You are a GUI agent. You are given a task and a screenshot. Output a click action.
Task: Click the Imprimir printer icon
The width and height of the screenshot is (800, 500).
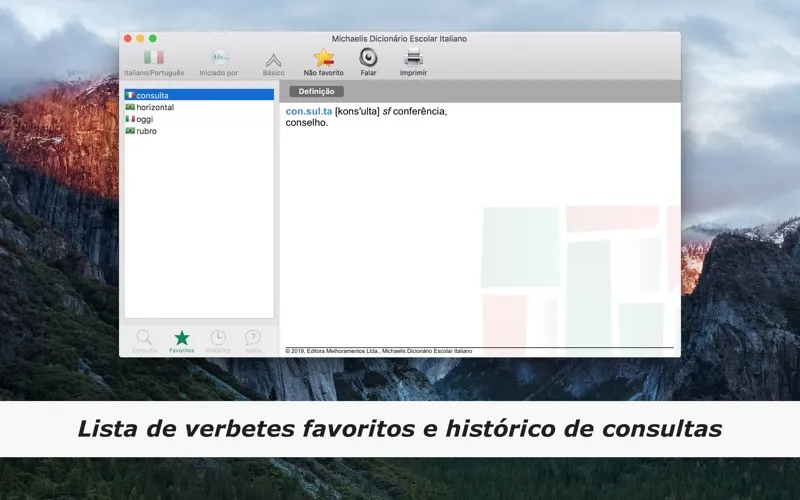[413, 58]
